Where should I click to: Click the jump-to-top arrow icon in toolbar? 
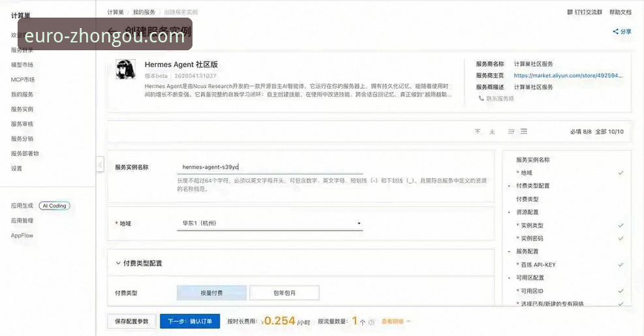477,131
